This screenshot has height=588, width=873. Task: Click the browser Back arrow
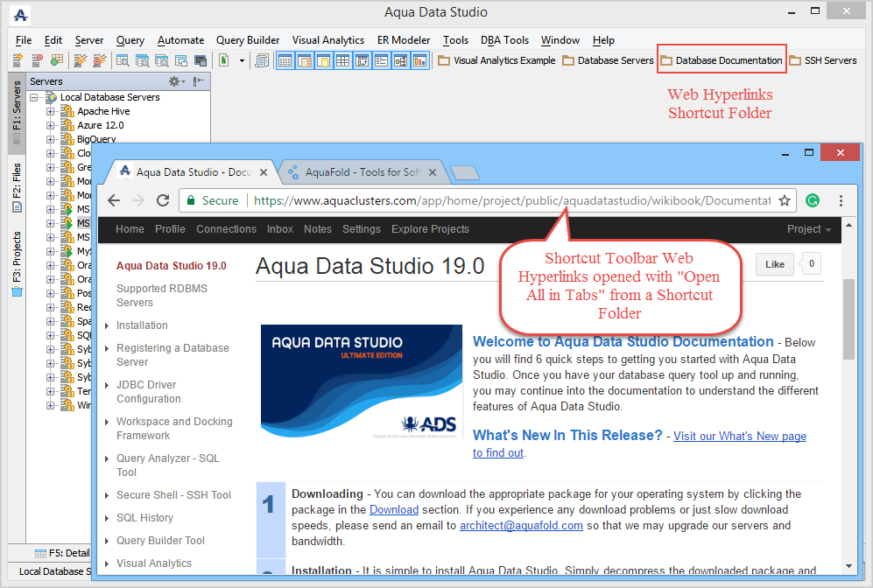pos(114,200)
